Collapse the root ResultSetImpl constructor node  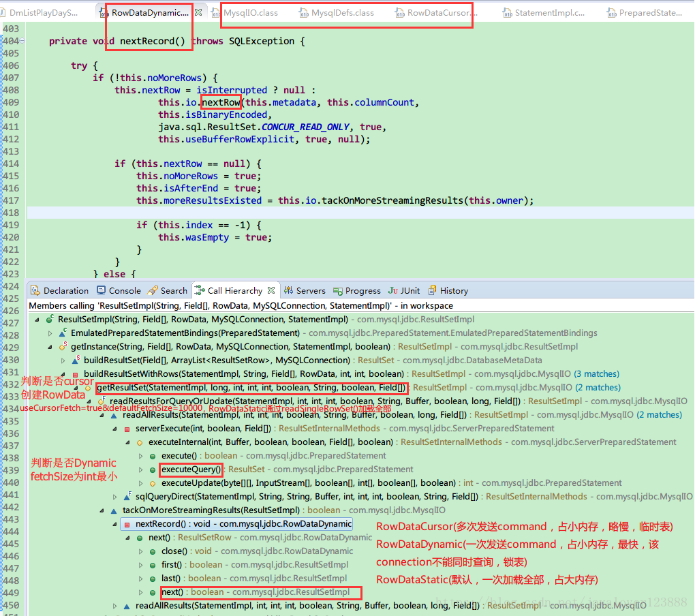(x=37, y=320)
